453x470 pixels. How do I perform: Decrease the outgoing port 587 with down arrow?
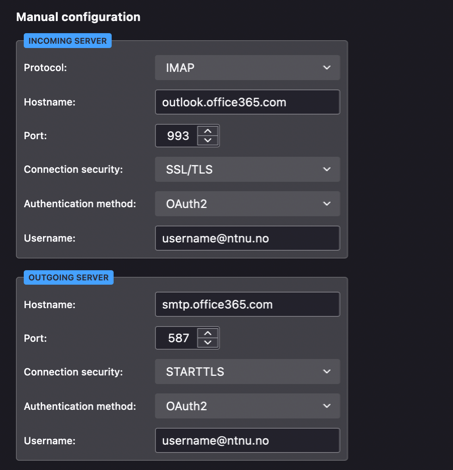pos(208,343)
